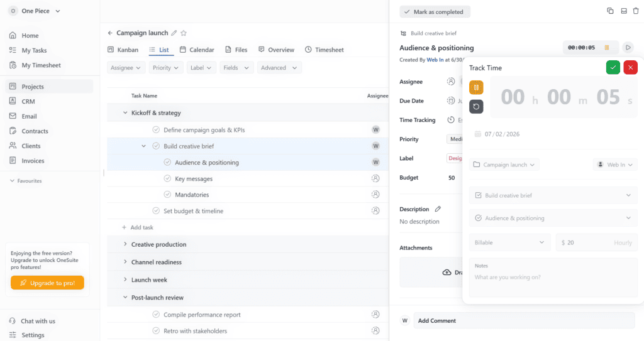The height and width of the screenshot is (341, 644).
Task: Switch to Kanban tab
Action: (x=123, y=50)
